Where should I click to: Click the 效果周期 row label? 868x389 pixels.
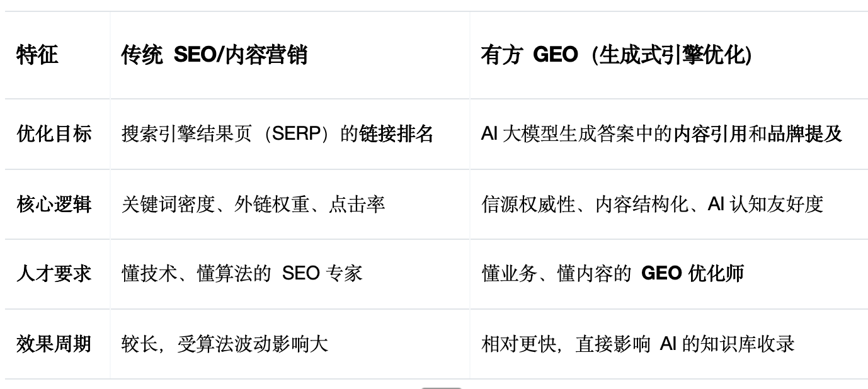tap(54, 344)
